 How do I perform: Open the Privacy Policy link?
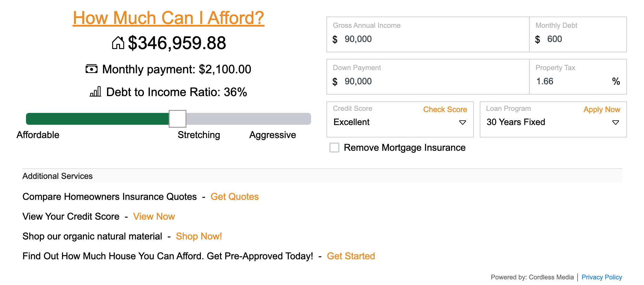click(601, 277)
